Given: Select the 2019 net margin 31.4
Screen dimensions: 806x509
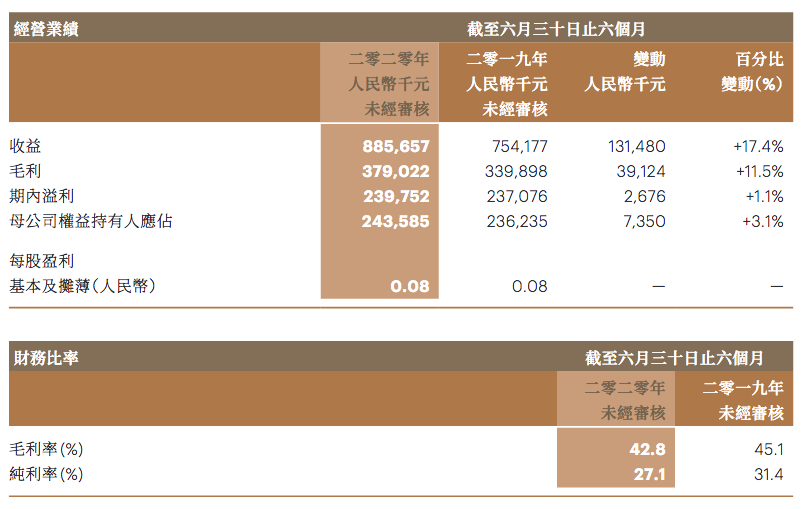Looking at the screenshot, I should click(768, 474).
